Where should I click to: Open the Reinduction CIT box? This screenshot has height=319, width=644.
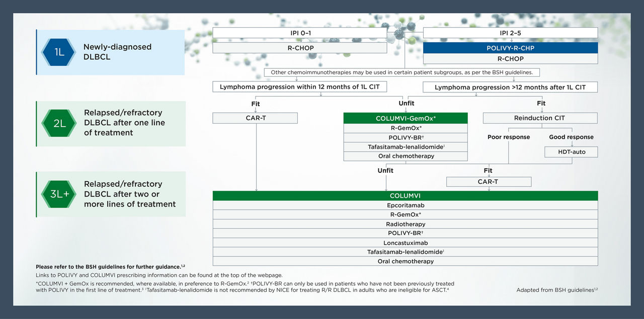[540, 118]
